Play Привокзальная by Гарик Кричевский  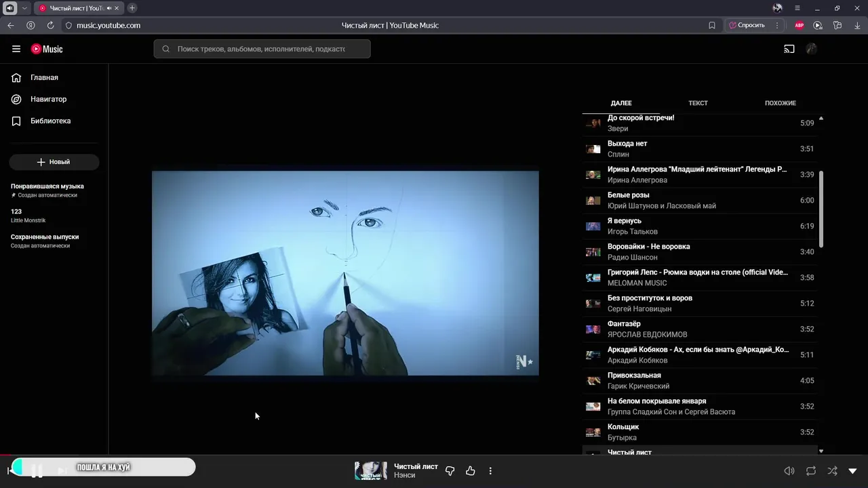click(x=700, y=380)
